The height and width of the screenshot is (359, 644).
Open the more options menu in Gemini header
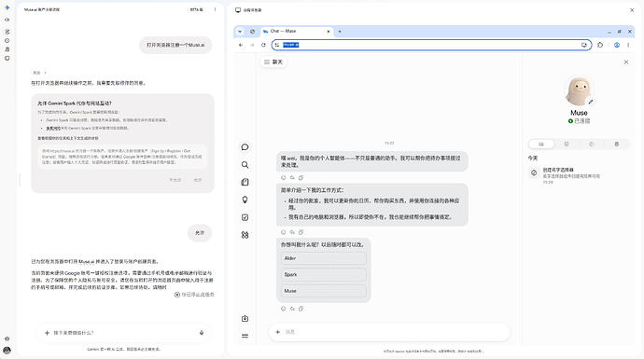[x=215, y=9]
